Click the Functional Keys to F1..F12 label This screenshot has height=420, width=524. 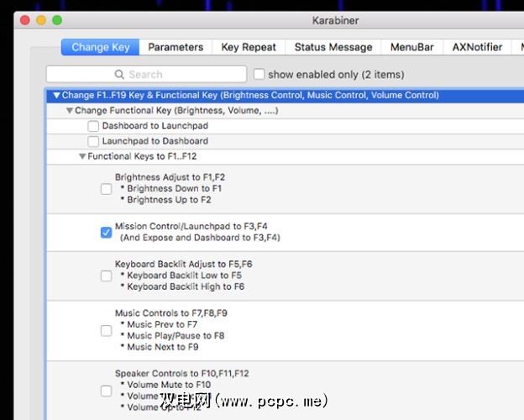tap(142, 156)
